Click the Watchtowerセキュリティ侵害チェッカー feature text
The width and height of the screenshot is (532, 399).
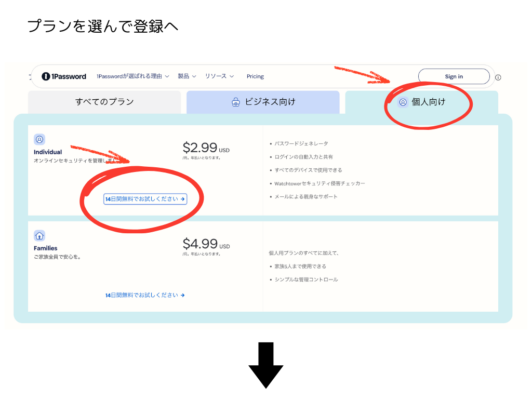(x=320, y=183)
